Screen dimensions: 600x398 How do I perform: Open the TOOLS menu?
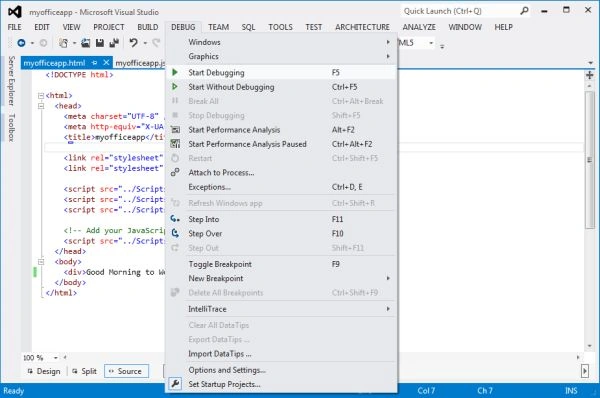tap(280, 27)
